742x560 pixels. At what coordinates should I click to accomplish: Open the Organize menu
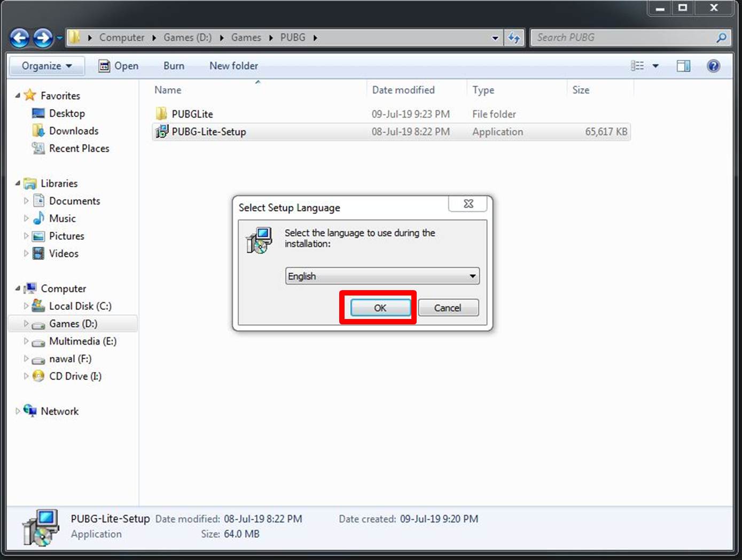pos(47,66)
